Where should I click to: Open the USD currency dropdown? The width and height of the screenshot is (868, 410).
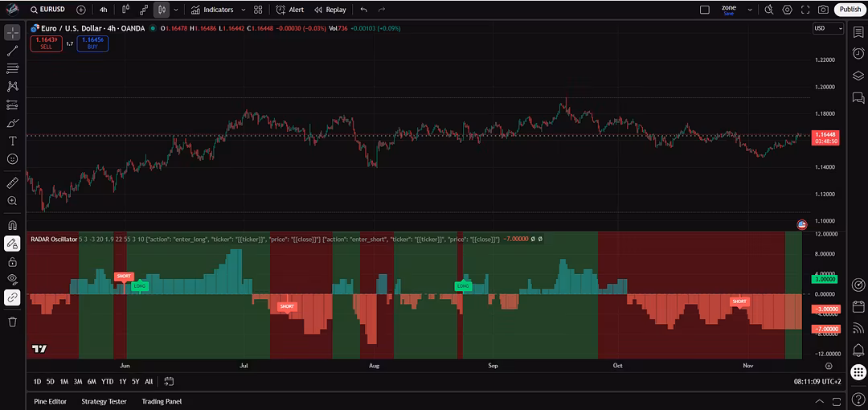point(828,28)
